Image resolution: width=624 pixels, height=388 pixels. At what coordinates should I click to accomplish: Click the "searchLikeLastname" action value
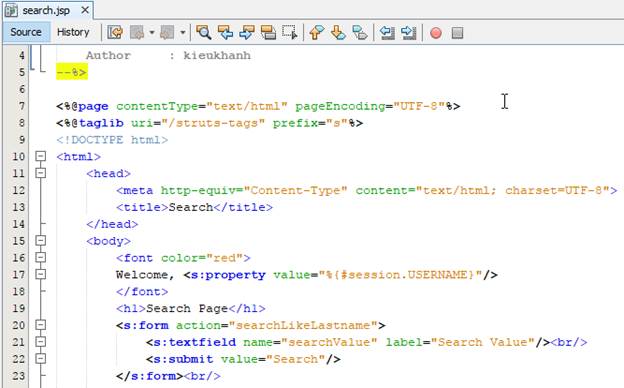coord(303,326)
